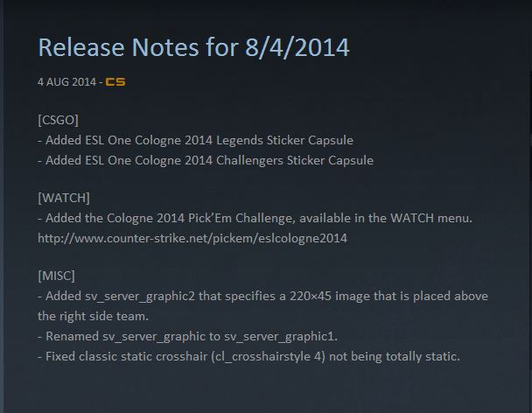Open the 'Release Notes for 8/4/2014' title link

[x=193, y=47]
